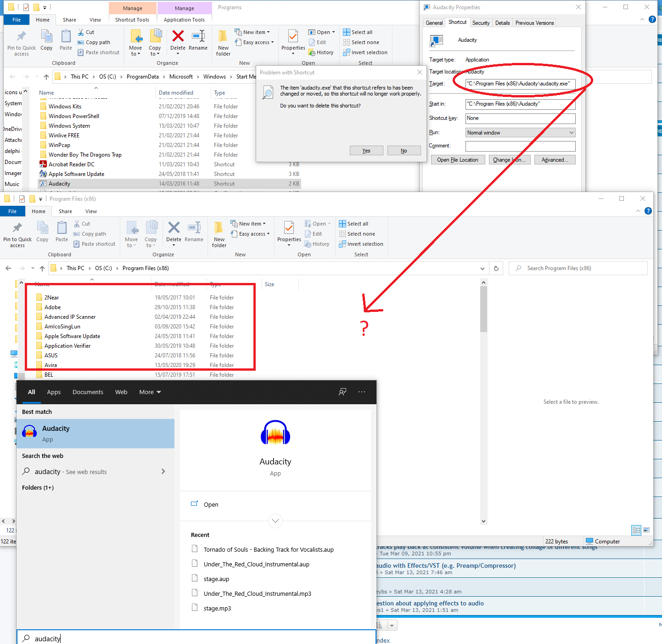
Task: Click Select none in Programs window ribbon
Action: pyautogui.click(x=361, y=42)
